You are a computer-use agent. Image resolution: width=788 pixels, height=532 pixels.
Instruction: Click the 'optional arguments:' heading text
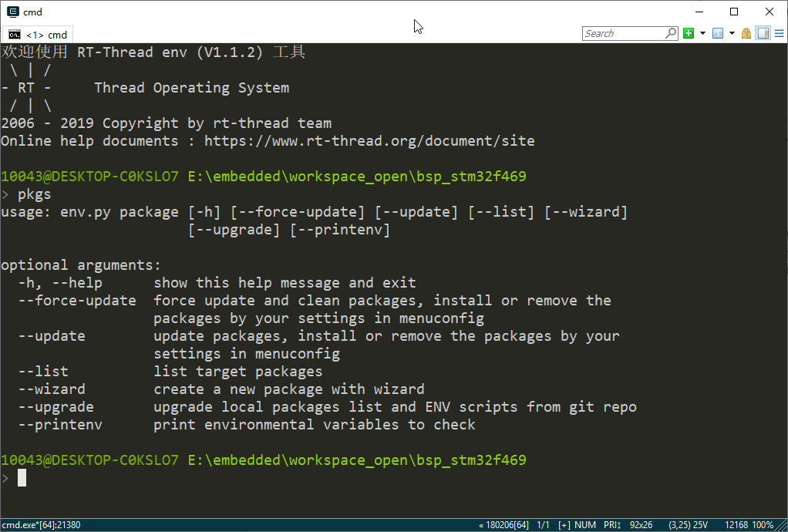pyautogui.click(x=81, y=265)
